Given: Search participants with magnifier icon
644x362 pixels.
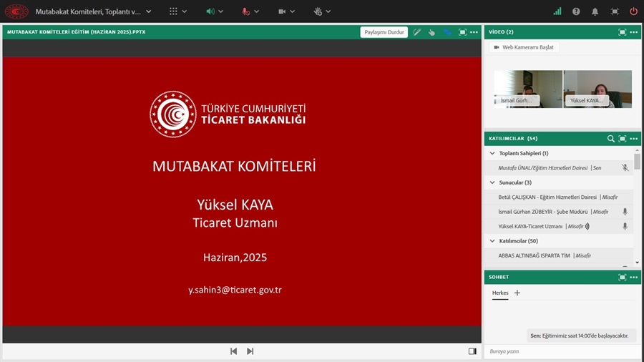Looking at the screenshot, I should click(x=611, y=139).
